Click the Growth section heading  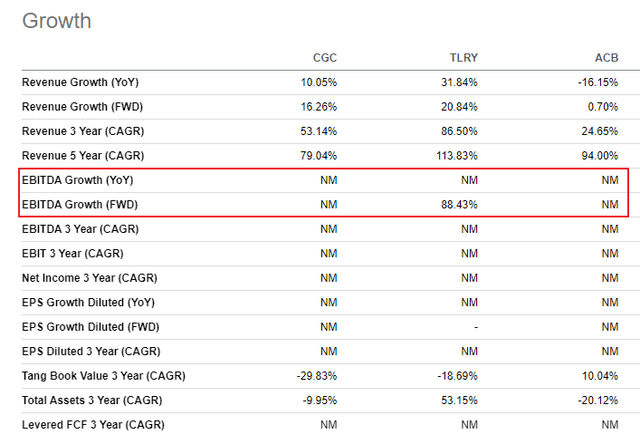pos(57,21)
